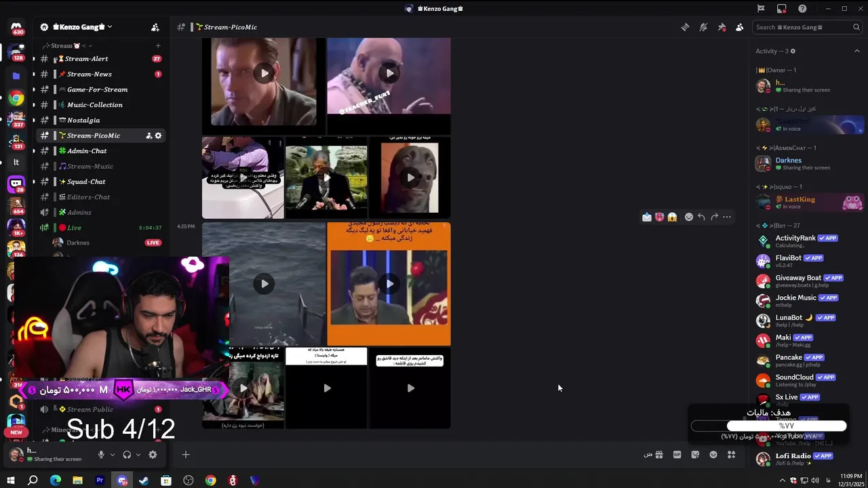Click the invite people icon beside Kenzo Gang
The width and height of the screenshot is (868, 488).
point(155,27)
